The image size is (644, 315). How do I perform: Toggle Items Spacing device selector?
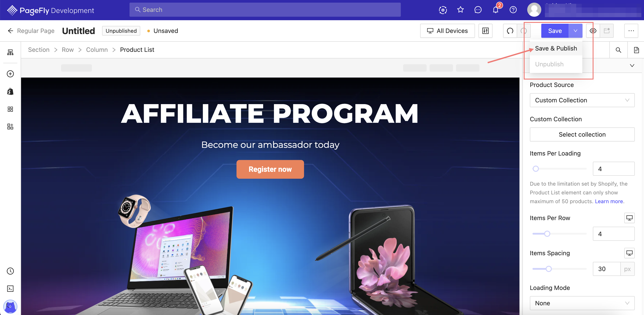click(629, 253)
